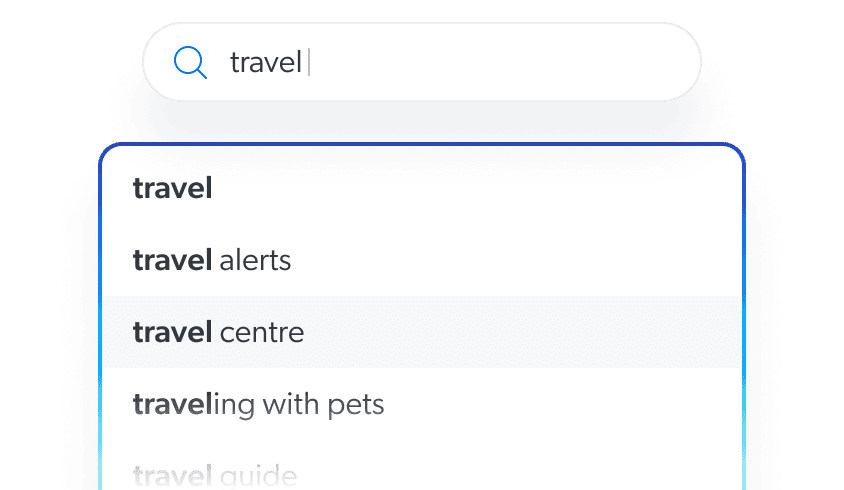
Task: Click empty area right of the text cursor
Action: 500,63
